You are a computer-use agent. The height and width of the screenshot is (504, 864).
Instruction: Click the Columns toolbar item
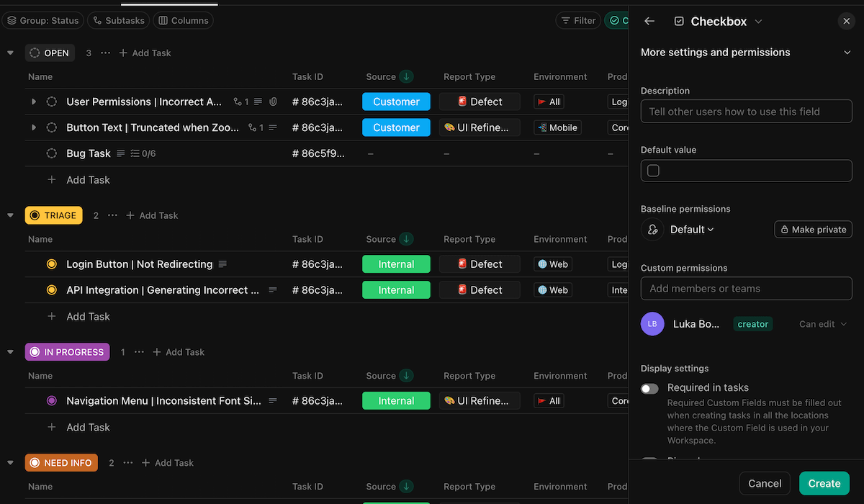183,20
